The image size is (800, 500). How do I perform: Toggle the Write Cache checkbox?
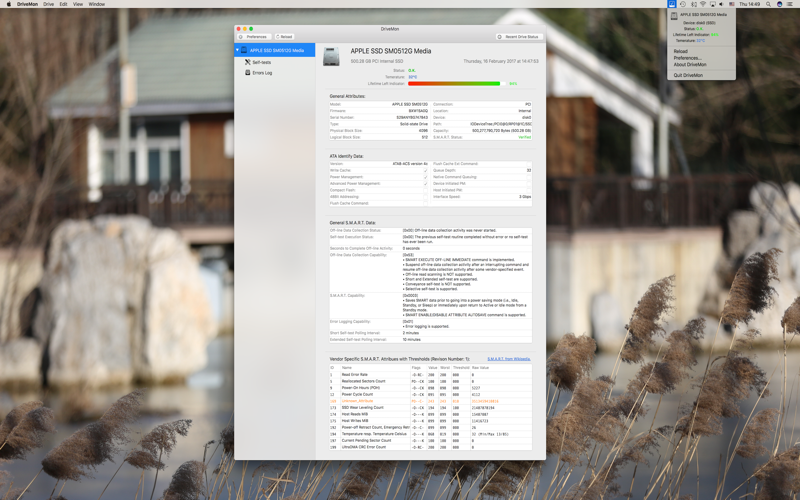tap(426, 170)
